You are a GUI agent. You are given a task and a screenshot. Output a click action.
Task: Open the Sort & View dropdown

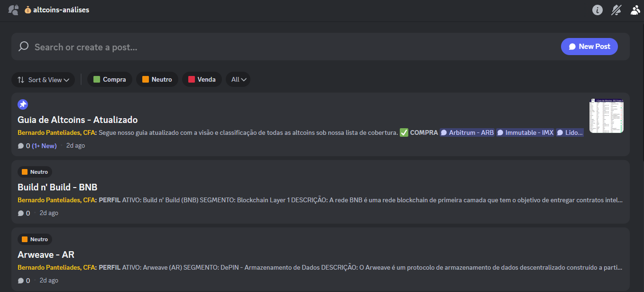43,80
